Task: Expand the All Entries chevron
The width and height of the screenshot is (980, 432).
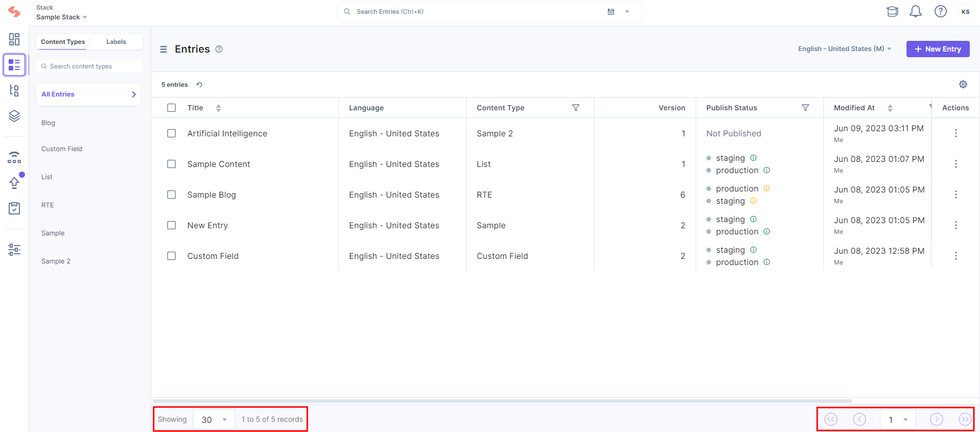Action: (134, 94)
